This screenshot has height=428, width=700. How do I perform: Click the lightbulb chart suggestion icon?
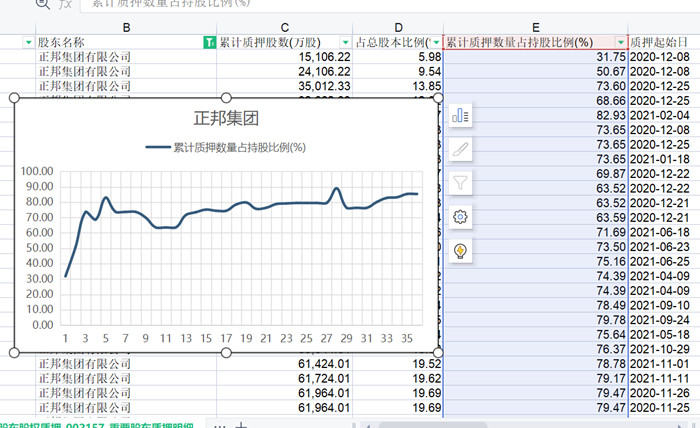tap(460, 250)
